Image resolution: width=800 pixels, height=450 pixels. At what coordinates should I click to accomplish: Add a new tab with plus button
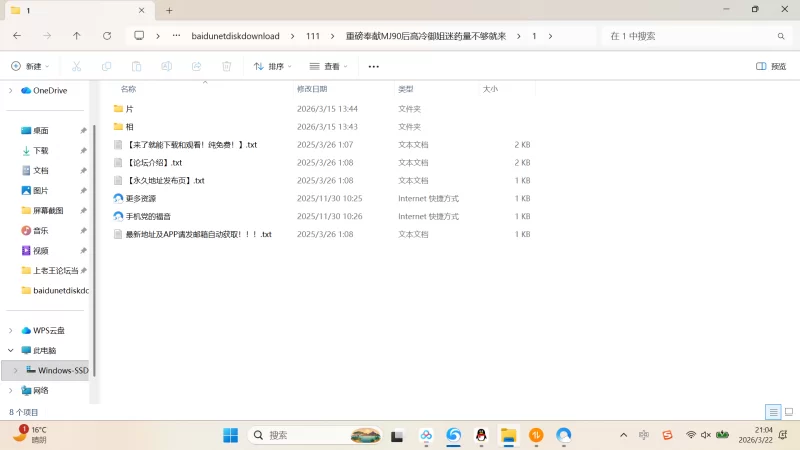(169, 10)
